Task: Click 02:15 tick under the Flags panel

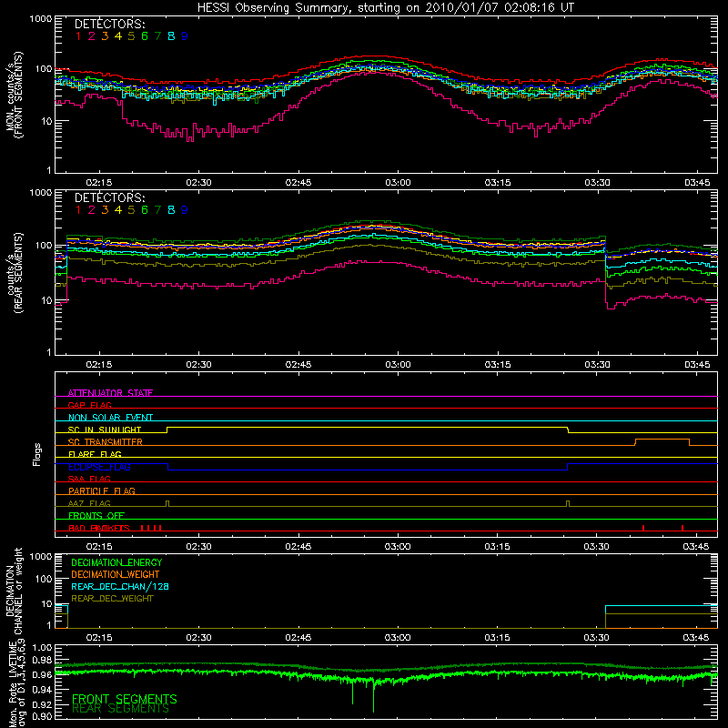Action: point(99,547)
